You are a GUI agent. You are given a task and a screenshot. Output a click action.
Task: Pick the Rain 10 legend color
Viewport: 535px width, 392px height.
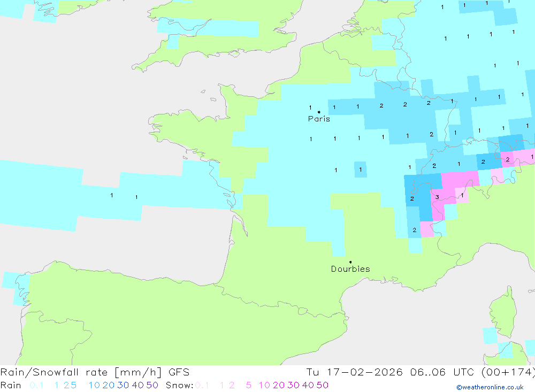[x=94, y=385]
